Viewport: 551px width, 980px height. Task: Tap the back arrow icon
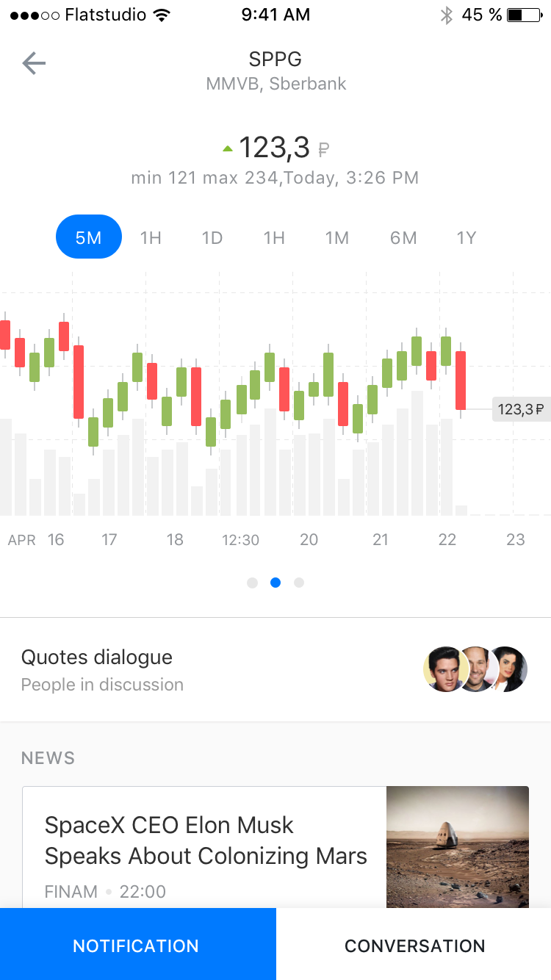coord(34,64)
